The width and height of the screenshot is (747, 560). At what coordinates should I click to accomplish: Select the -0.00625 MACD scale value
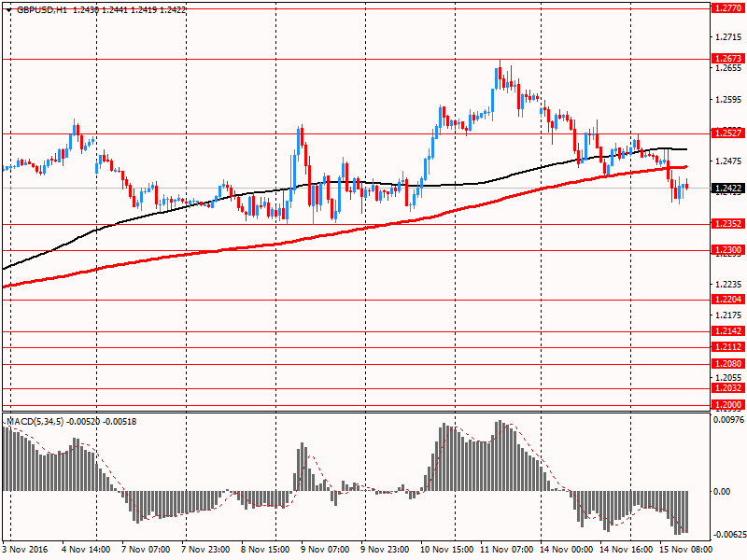[x=728, y=535]
